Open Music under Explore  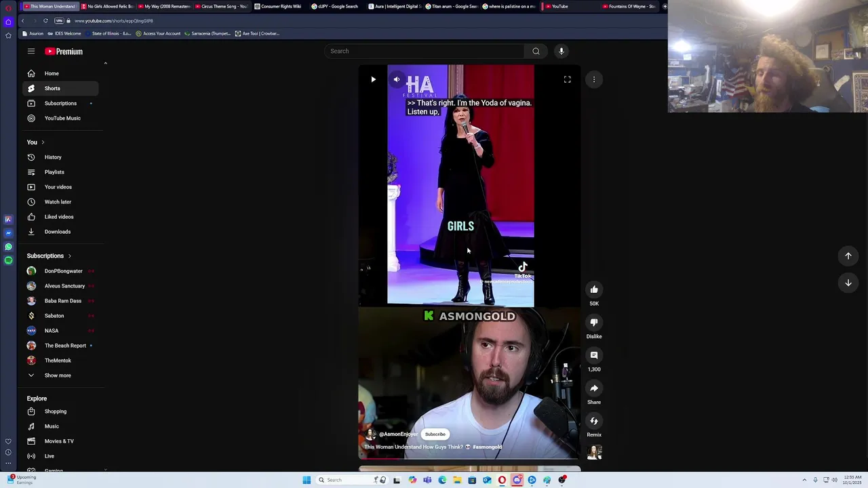(x=60, y=426)
